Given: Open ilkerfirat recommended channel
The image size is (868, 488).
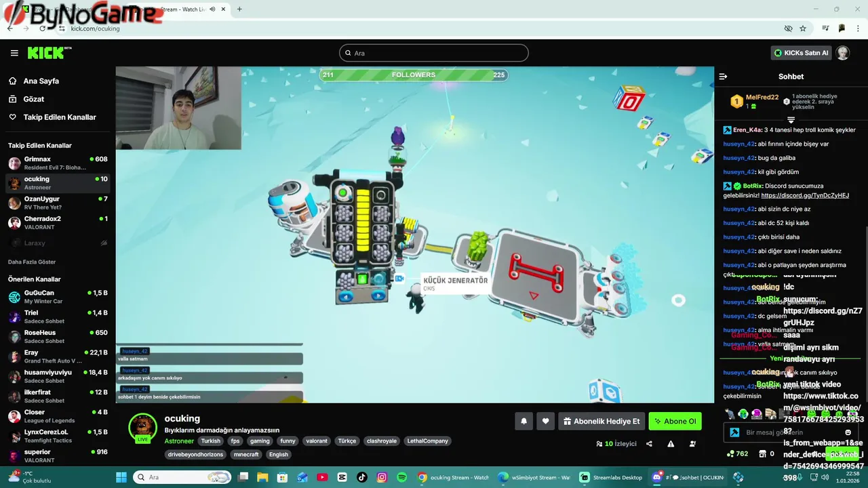Looking at the screenshot, I should 58,396.
